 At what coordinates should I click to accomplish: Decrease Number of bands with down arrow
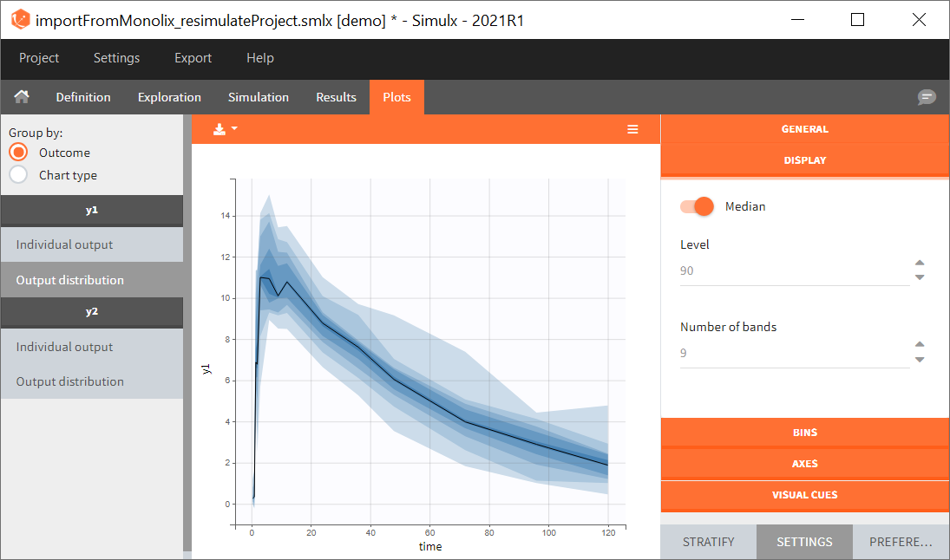920,360
